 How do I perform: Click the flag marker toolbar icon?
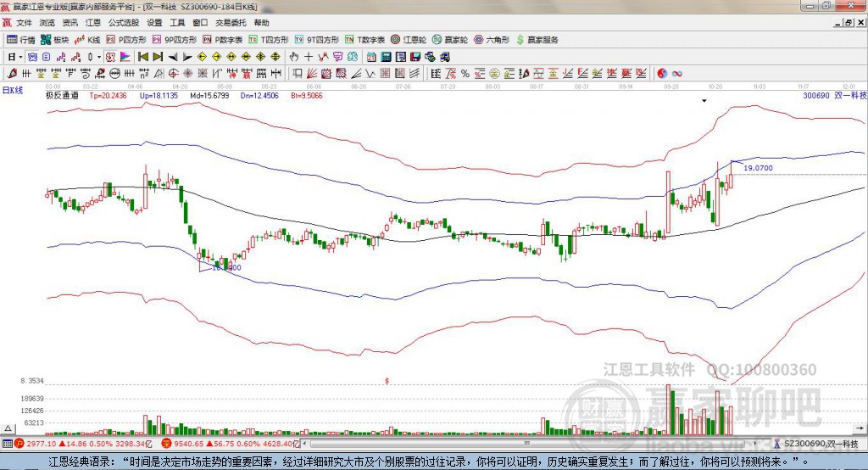point(125,57)
